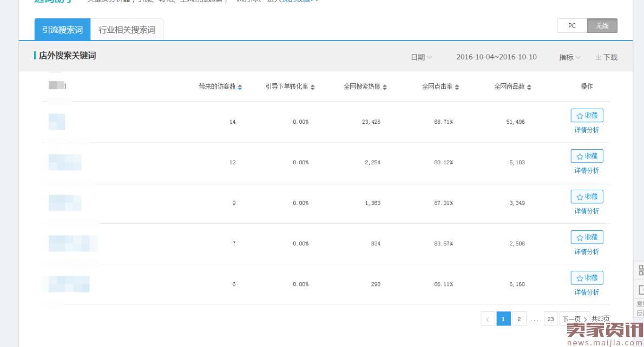The width and height of the screenshot is (644, 347).
Task: Open the 行业相关搜索词 tab
Action: pos(127,30)
